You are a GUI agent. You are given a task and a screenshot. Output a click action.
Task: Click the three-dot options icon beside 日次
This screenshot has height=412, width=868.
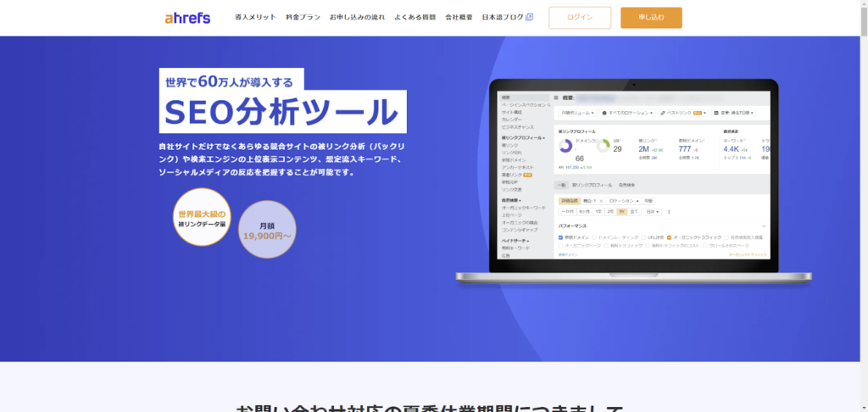669,211
